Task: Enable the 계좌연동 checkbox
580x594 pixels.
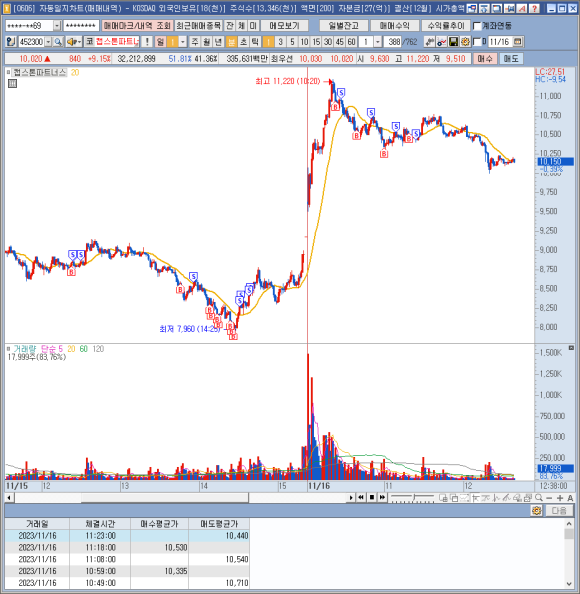Action: (x=477, y=26)
